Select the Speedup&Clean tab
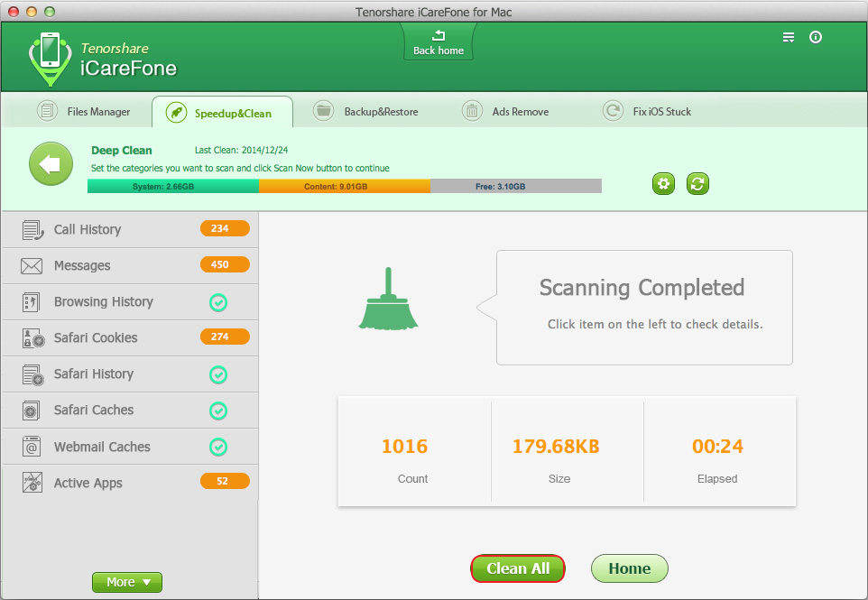Screen dimensions: 868x600 pyautogui.click(x=223, y=113)
